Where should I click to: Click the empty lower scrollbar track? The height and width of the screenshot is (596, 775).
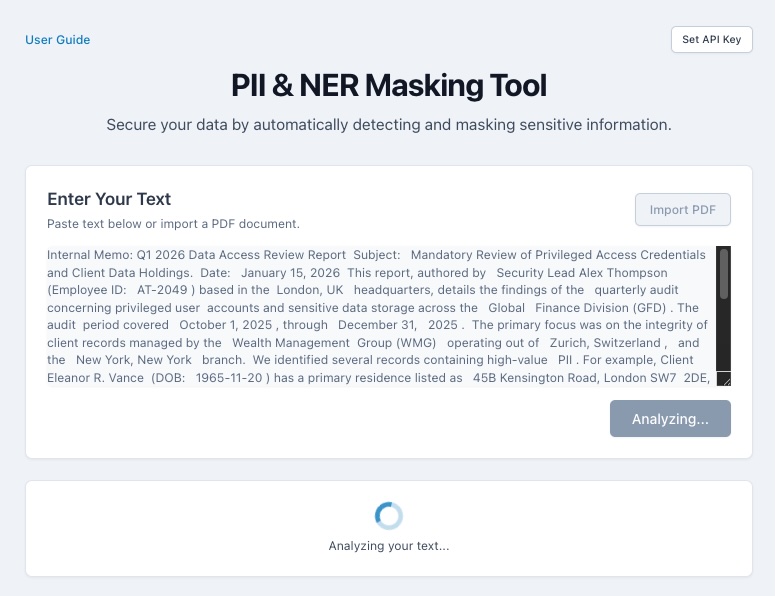pos(723,336)
